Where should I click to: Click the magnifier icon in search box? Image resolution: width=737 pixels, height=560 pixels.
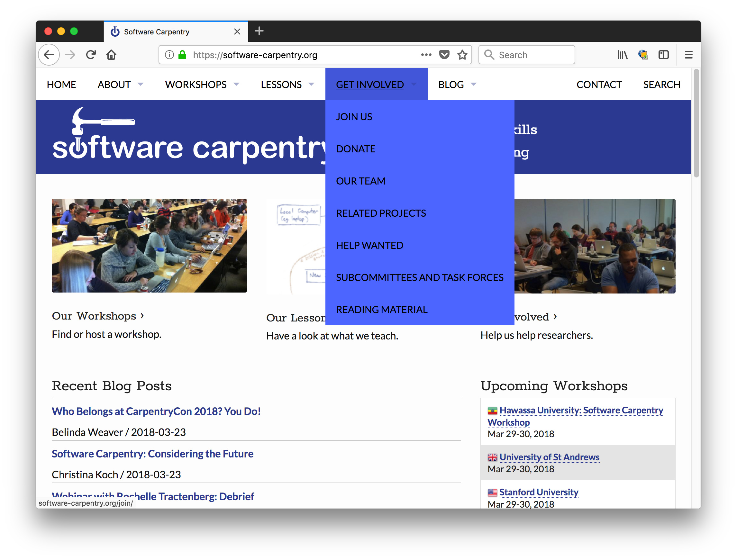pos(489,55)
